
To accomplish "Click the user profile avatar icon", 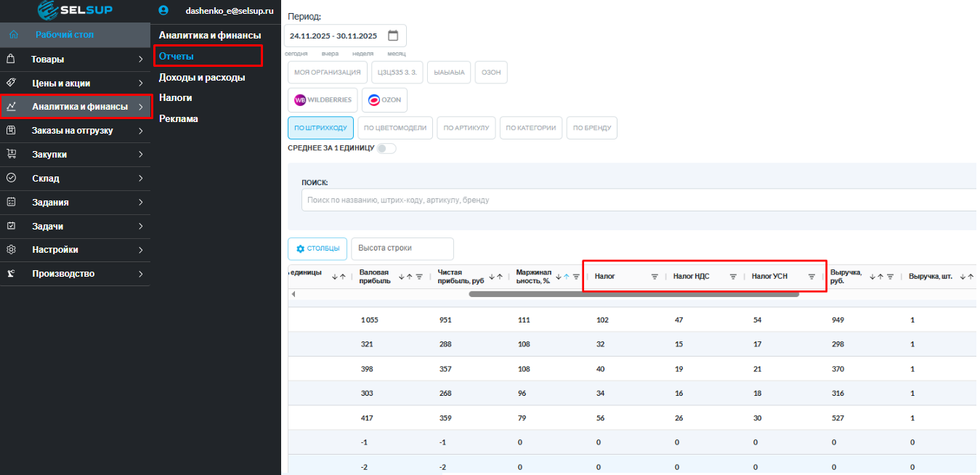I will point(163,11).
